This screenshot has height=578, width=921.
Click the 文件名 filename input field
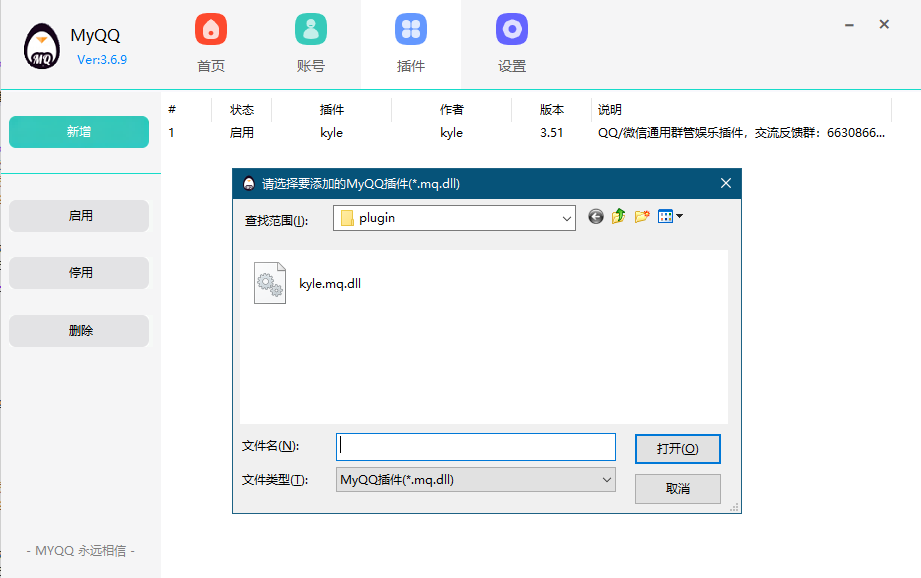(x=475, y=446)
